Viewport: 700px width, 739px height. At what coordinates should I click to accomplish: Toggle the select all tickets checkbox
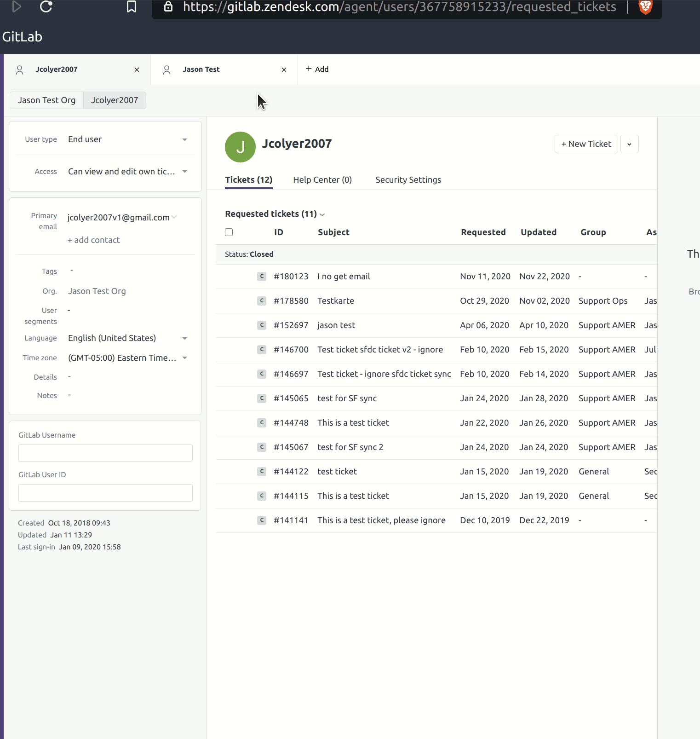pyautogui.click(x=229, y=232)
